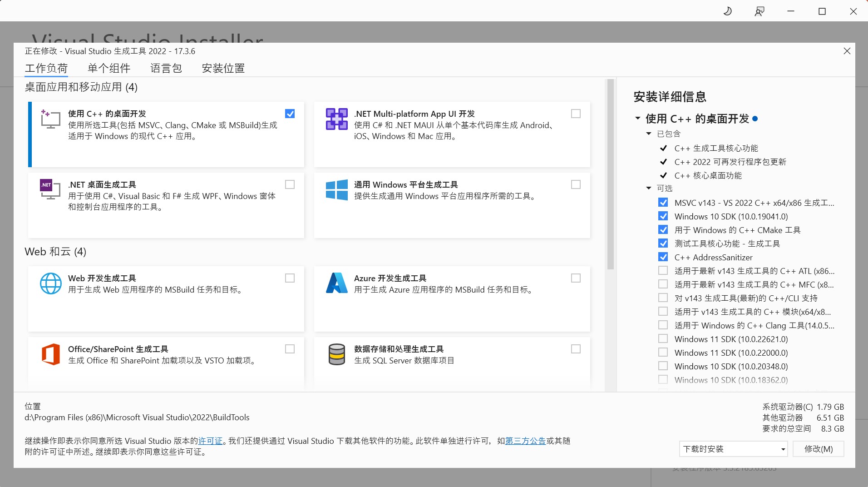Image resolution: width=868 pixels, height=487 pixels.
Task: Check Windows 10 SDK (10.0.18362.0)
Action: (663, 380)
